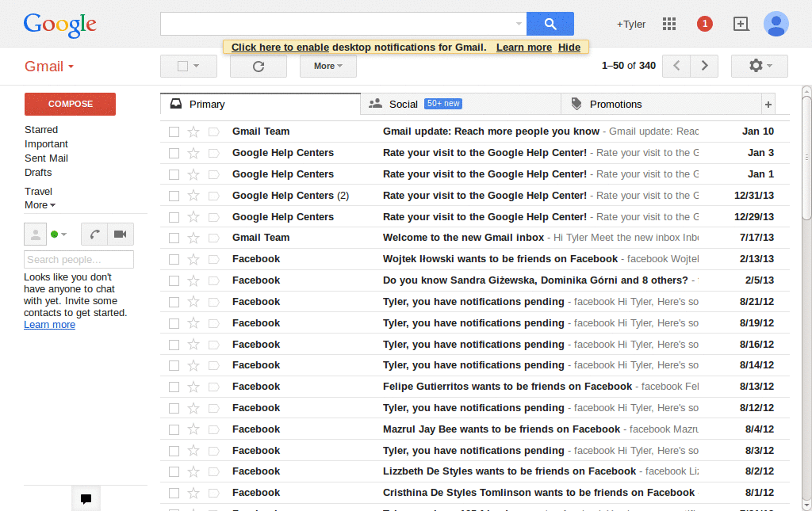Image resolution: width=812 pixels, height=511 pixels.
Task: Go to the older messages arrow
Action: tap(704, 66)
